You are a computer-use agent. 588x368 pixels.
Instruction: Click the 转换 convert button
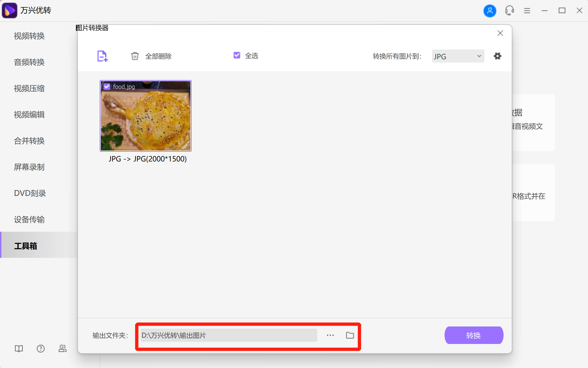(474, 335)
